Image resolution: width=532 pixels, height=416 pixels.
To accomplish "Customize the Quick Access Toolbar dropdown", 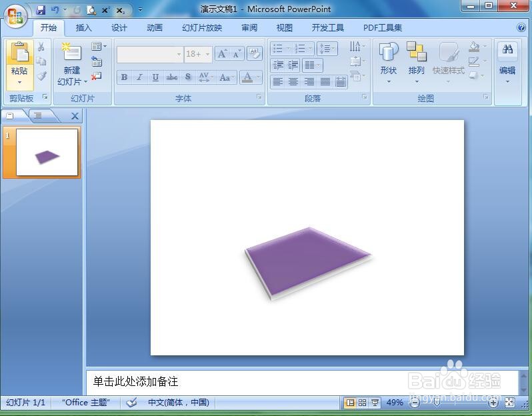I will point(140,10).
